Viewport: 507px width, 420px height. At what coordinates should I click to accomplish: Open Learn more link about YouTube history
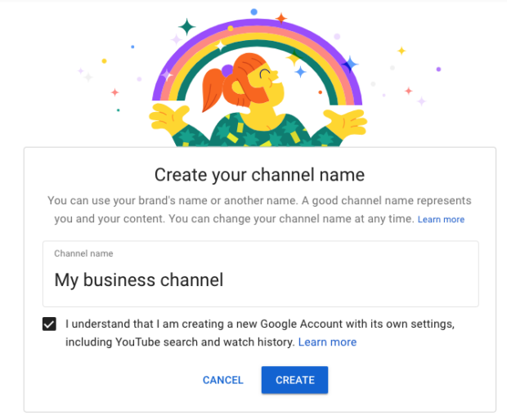[327, 342]
